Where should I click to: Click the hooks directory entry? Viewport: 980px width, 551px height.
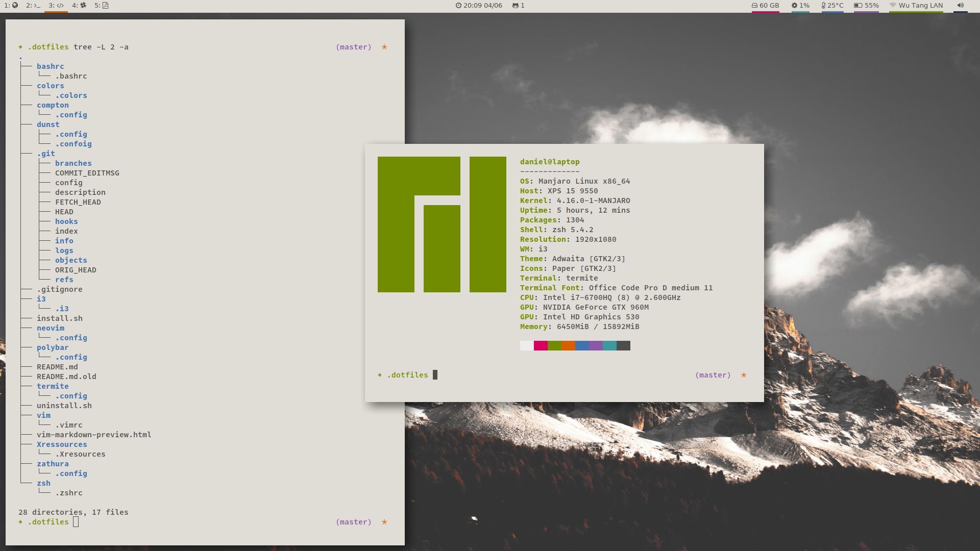pyautogui.click(x=66, y=221)
